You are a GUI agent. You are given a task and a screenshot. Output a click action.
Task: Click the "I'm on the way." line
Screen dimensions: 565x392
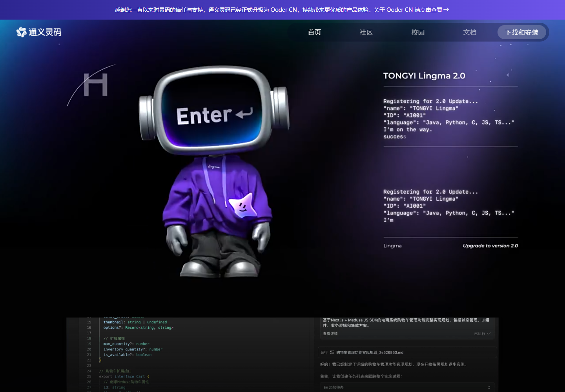pyautogui.click(x=408, y=130)
